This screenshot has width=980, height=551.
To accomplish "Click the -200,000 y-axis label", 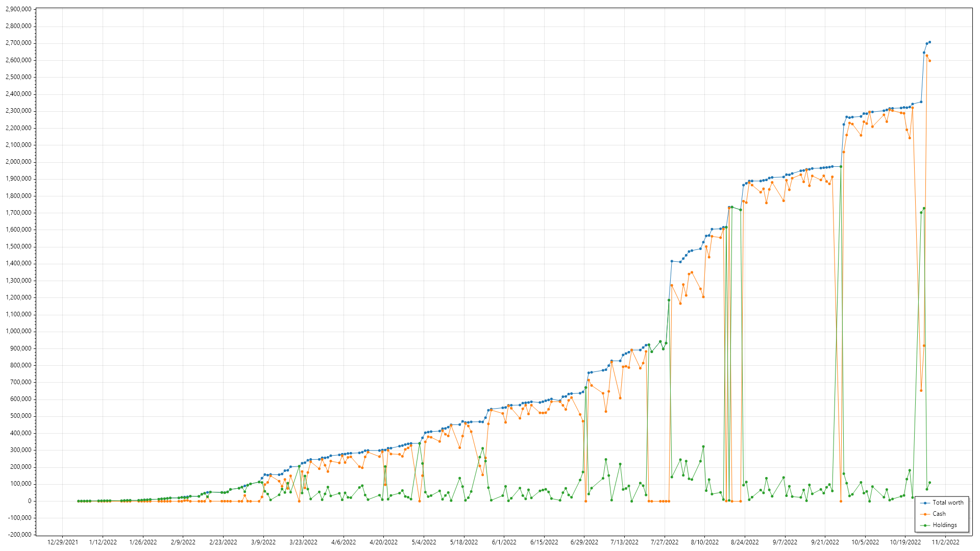I will tap(19, 535).
